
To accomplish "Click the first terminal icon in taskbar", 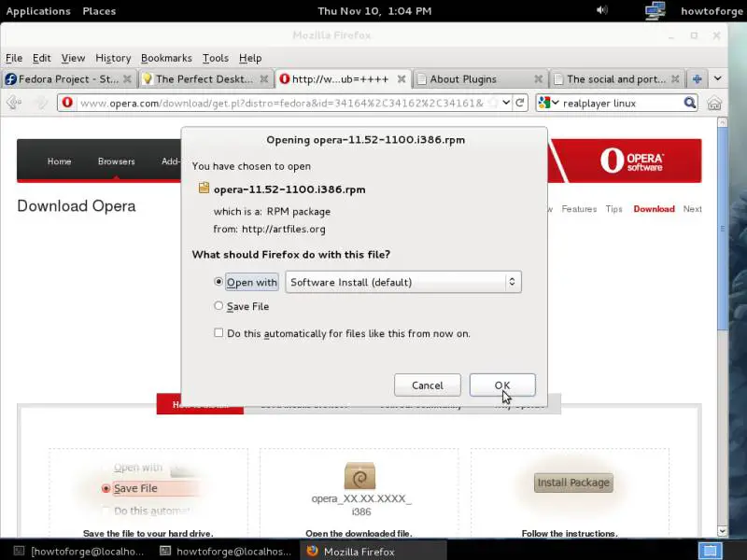I will tap(19, 551).
